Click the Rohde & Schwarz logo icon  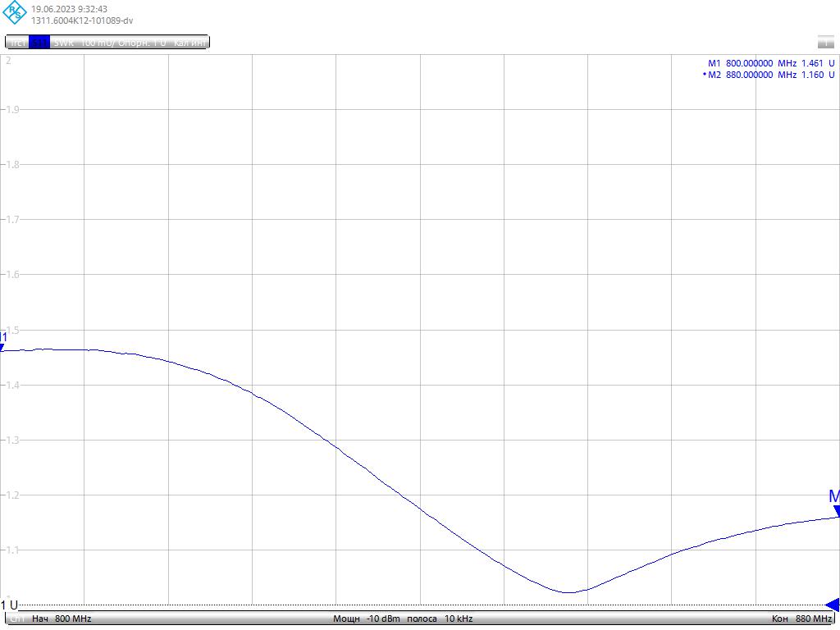tap(15, 12)
